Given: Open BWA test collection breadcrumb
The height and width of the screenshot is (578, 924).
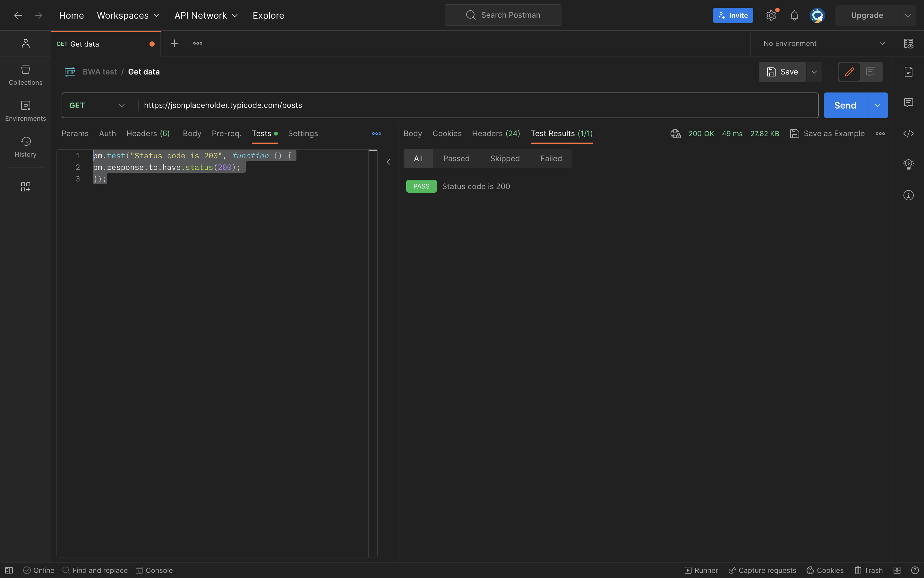Looking at the screenshot, I should pyautogui.click(x=100, y=72).
